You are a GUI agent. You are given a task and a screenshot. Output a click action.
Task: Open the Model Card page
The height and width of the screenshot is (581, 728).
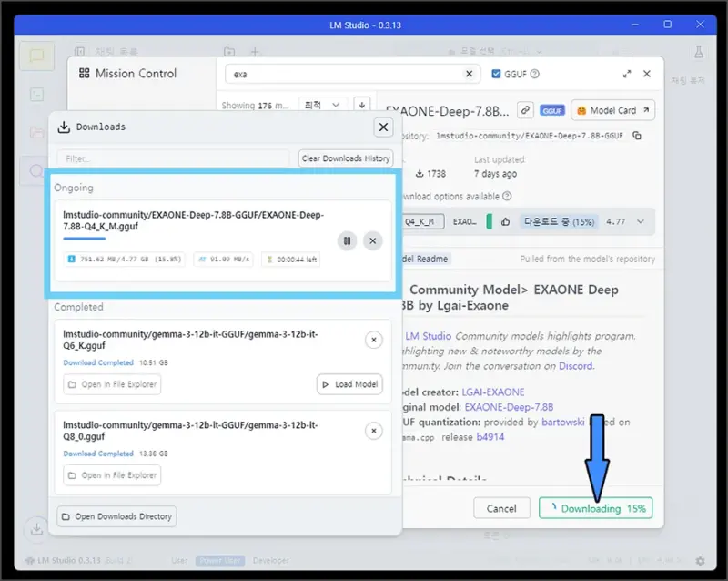(x=612, y=110)
